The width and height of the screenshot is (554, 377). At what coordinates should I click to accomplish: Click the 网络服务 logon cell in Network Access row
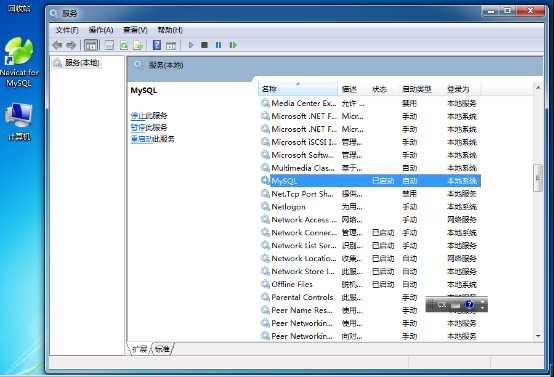point(462,220)
